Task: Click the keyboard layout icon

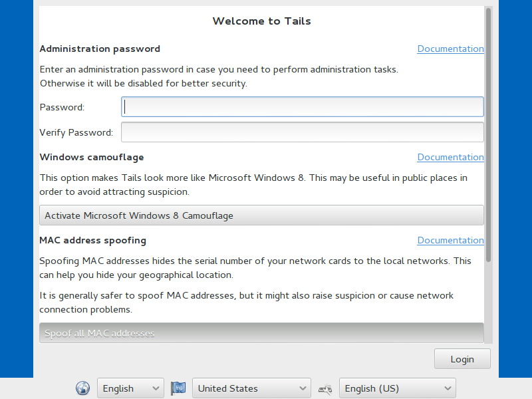Action: (x=325, y=389)
